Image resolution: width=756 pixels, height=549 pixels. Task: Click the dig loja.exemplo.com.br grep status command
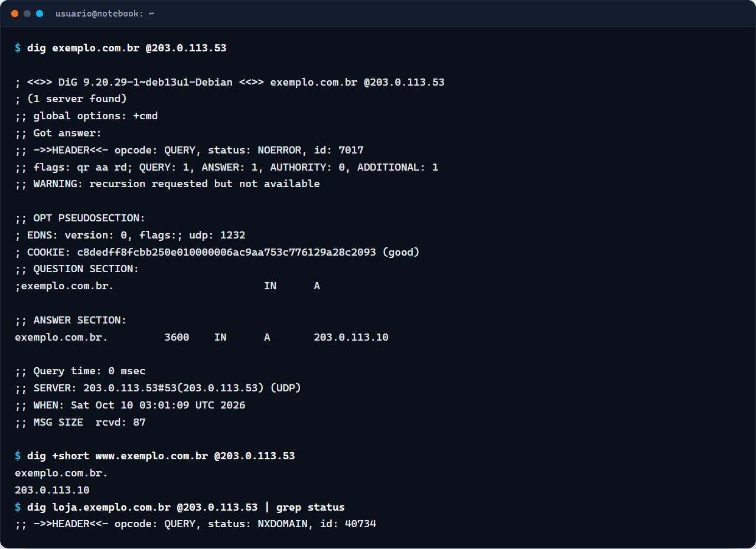(x=186, y=507)
